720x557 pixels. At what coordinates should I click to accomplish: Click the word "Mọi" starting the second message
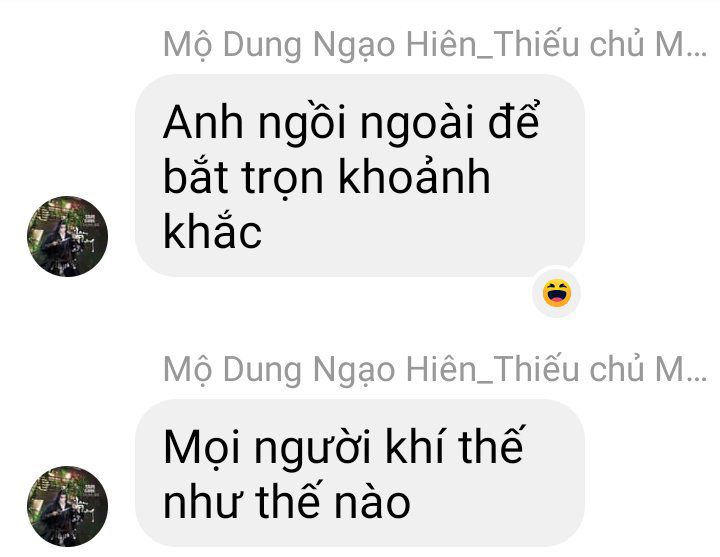click(x=202, y=449)
